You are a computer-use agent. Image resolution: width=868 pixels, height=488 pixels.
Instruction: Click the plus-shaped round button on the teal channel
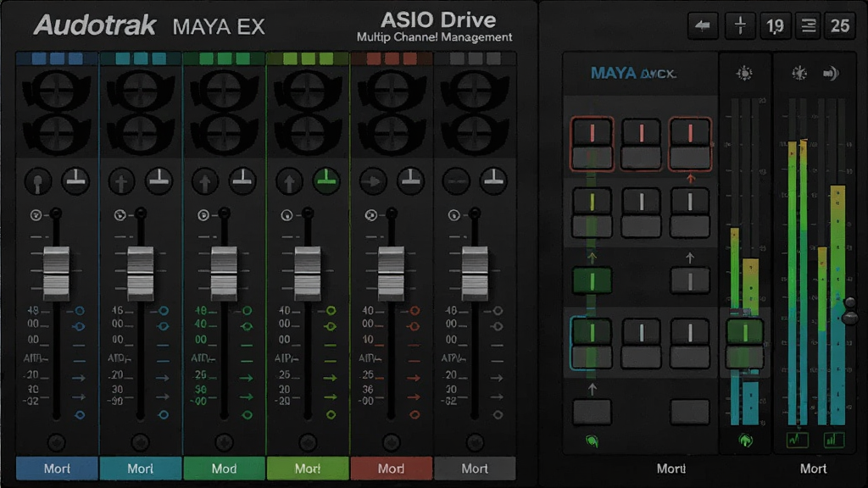121,181
